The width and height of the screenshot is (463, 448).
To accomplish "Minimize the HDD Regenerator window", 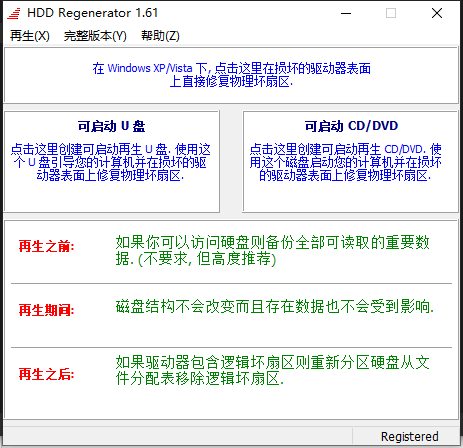I will pyautogui.click(x=346, y=13).
